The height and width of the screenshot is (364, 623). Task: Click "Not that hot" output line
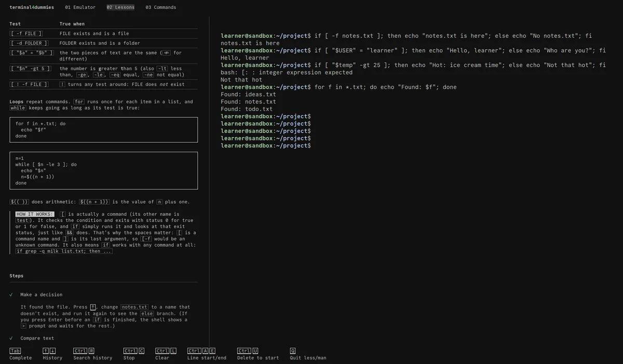pyautogui.click(x=241, y=80)
